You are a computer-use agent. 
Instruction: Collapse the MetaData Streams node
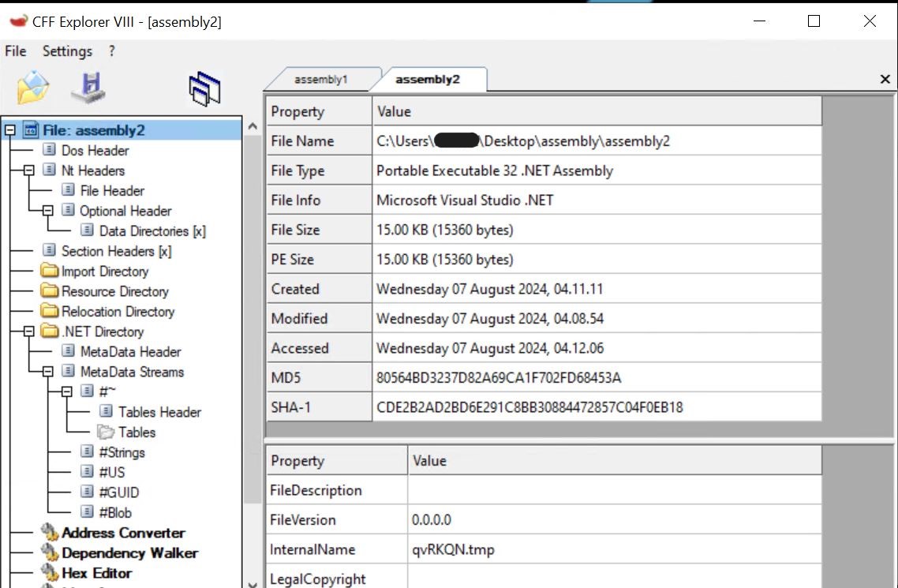click(48, 372)
